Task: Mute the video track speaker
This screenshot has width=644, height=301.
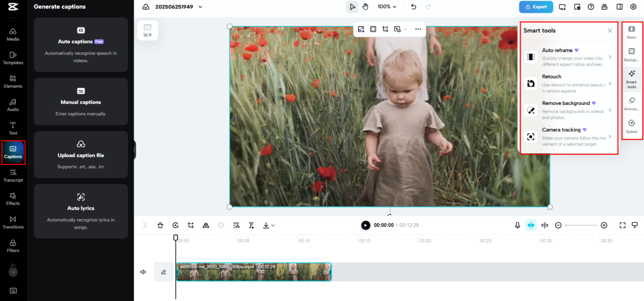Action: pyautogui.click(x=143, y=272)
